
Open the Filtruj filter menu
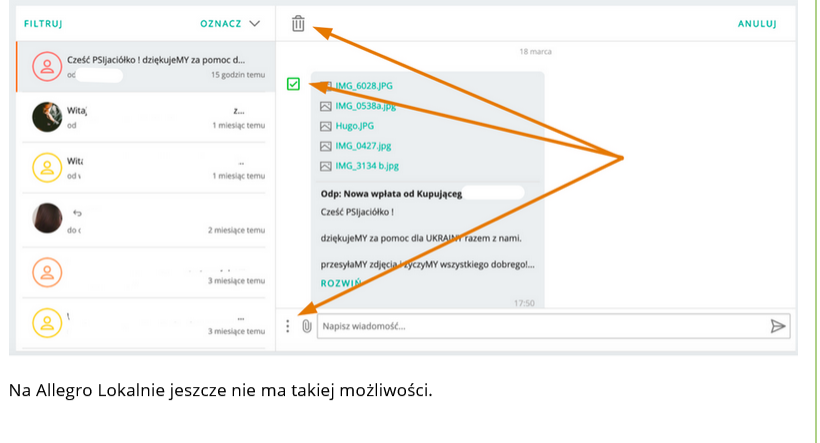[44, 23]
